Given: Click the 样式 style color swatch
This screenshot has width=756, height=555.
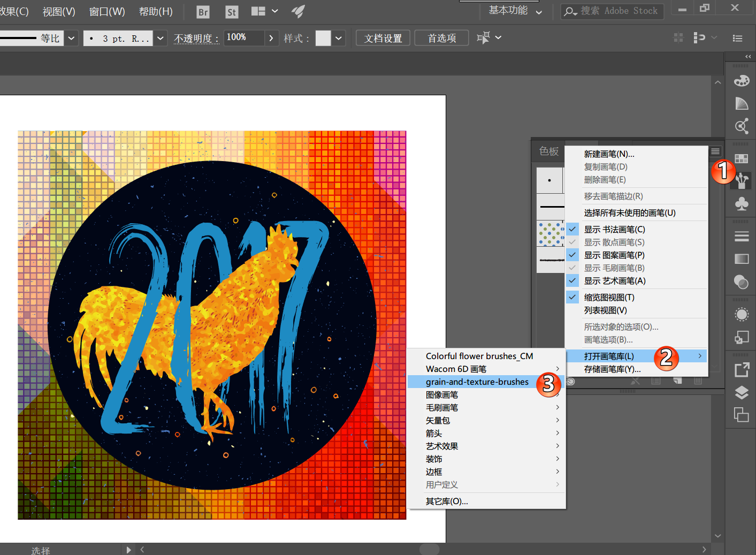Looking at the screenshot, I should (323, 38).
